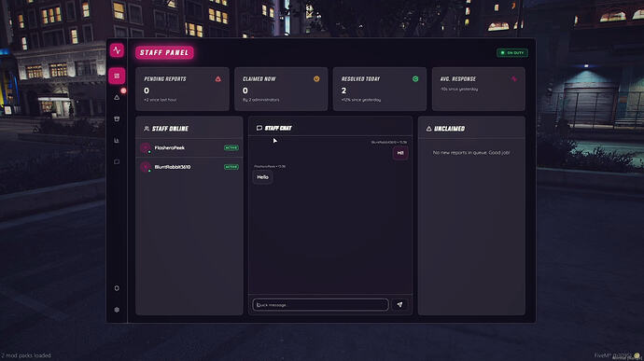644x361 pixels.
Task: Click the warning triangle on Pending Reports card
Action: pos(218,79)
